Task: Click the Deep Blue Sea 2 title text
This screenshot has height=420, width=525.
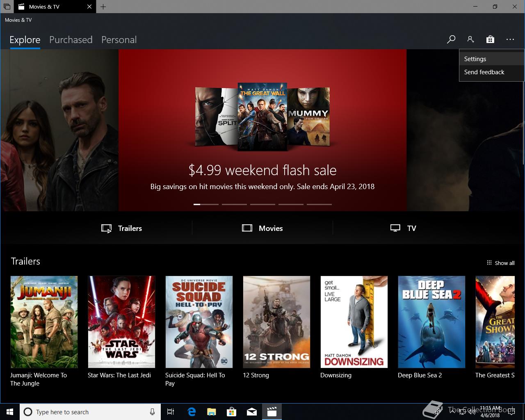Action: (x=420, y=375)
